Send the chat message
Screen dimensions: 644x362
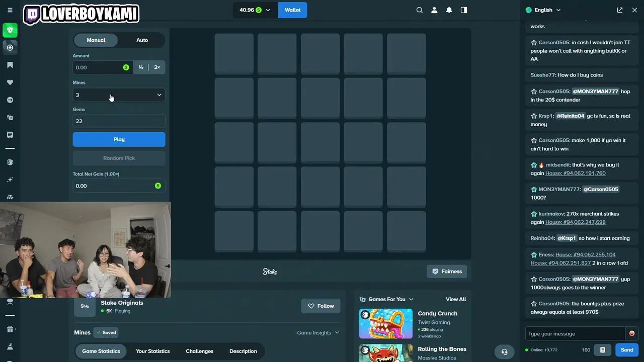[627, 350]
